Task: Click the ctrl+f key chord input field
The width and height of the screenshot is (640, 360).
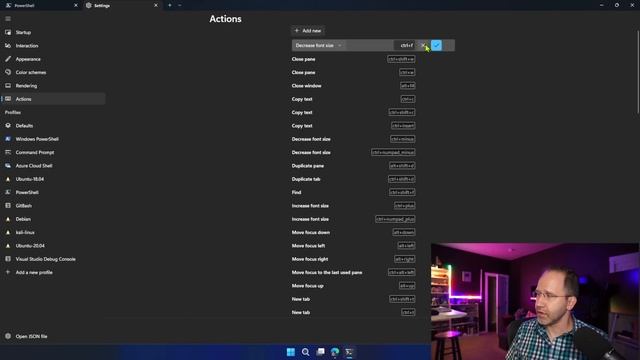Action: (x=404, y=45)
